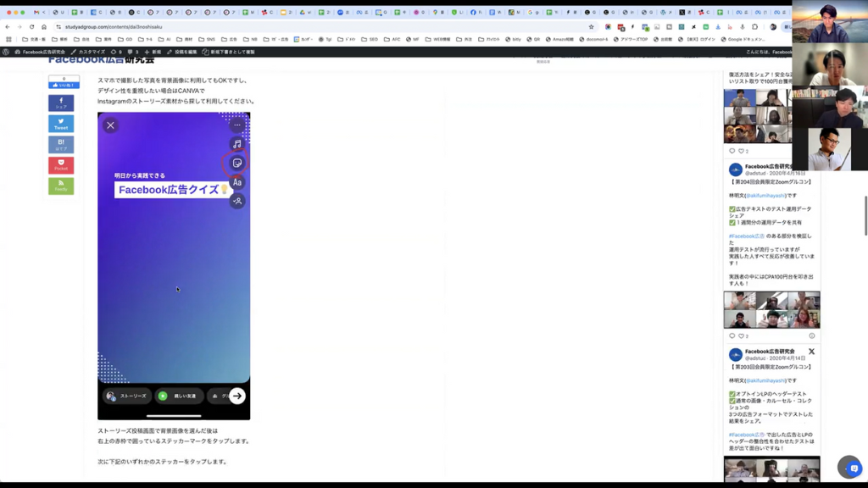Click 投稿を編集 in the admin bar
Image resolution: width=868 pixels, height=488 pixels.
(181, 52)
